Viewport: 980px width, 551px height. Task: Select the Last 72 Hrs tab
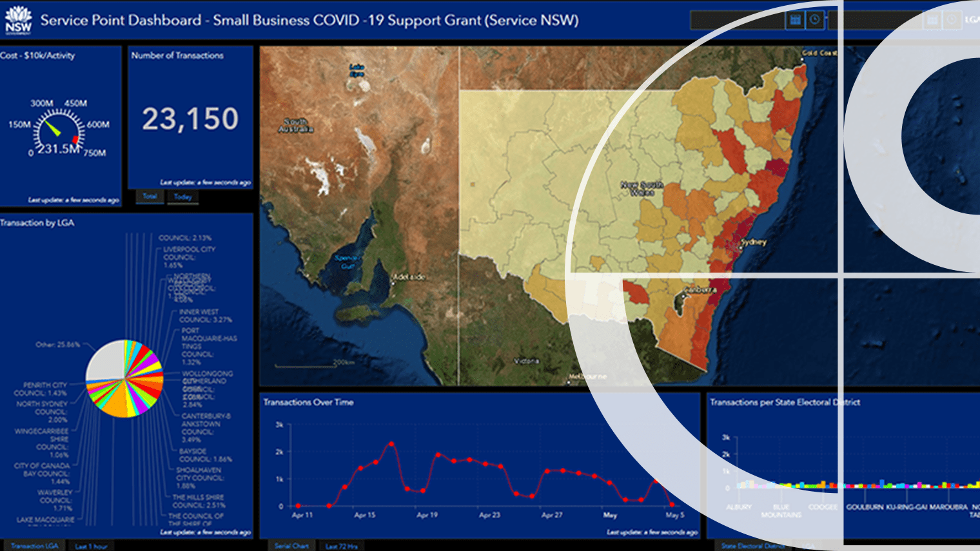point(341,546)
